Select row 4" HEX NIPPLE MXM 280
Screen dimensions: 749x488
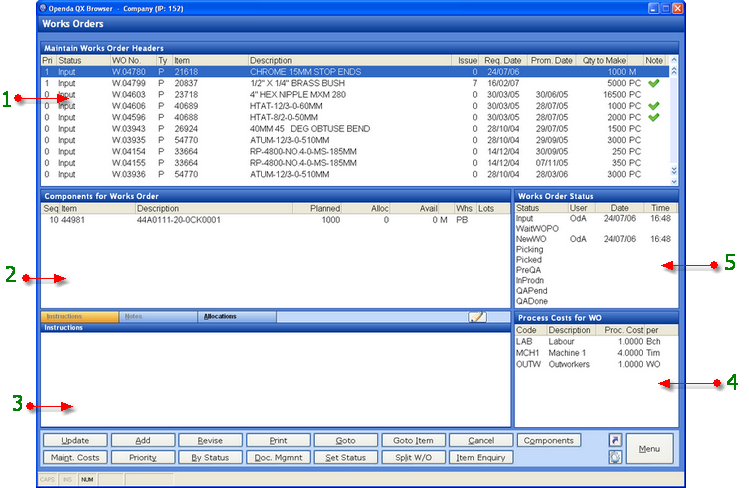[x=354, y=95]
